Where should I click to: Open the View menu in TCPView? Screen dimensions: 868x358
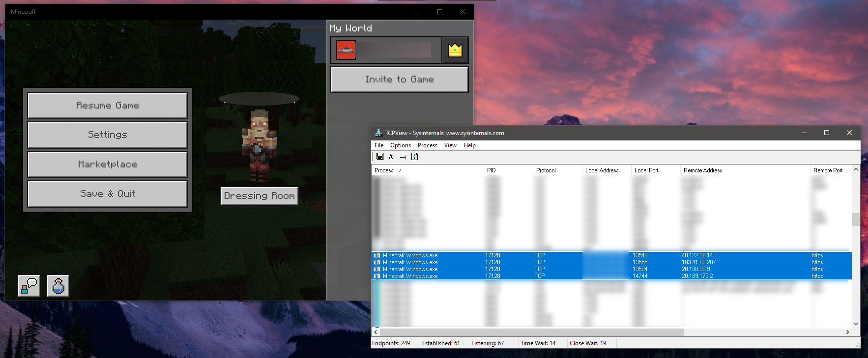pyautogui.click(x=450, y=145)
